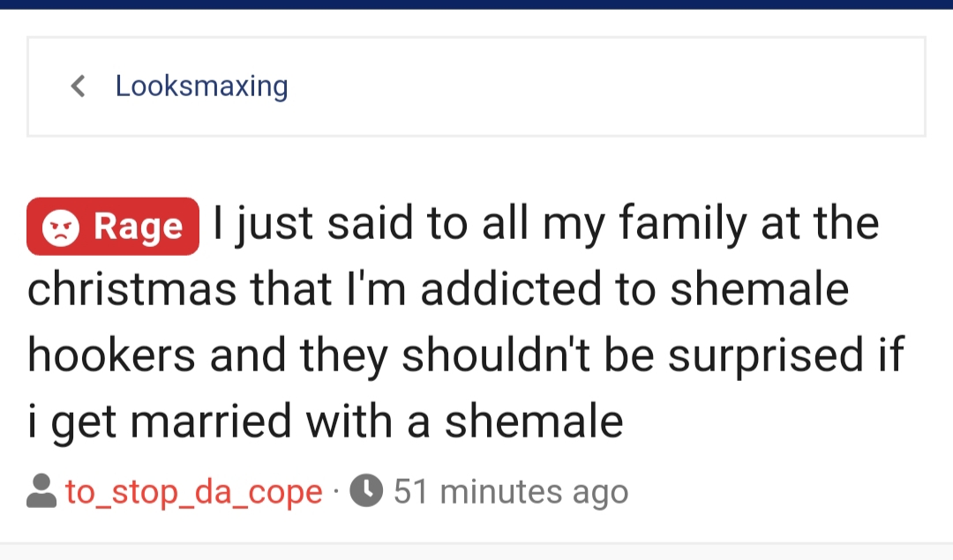The width and height of the screenshot is (953, 560).
Task: Click title line beginning 'hookers and they'
Action: tap(466, 356)
